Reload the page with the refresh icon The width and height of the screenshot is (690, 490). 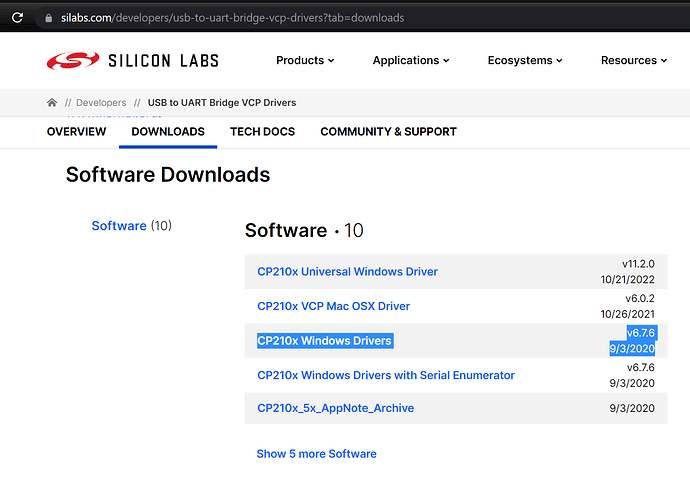pyautogui.click(x=17, y=18)
